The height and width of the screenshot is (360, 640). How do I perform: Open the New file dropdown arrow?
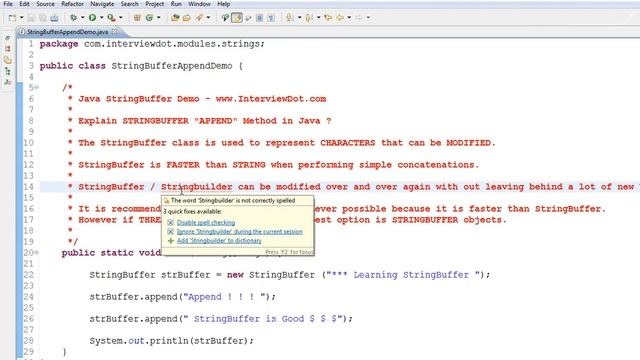coord(22,18)
